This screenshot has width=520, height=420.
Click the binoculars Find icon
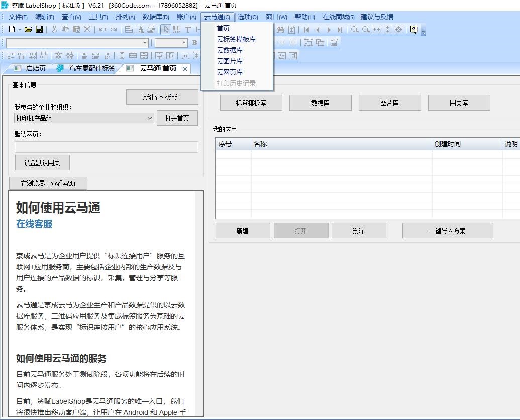[x=280, y=29]
